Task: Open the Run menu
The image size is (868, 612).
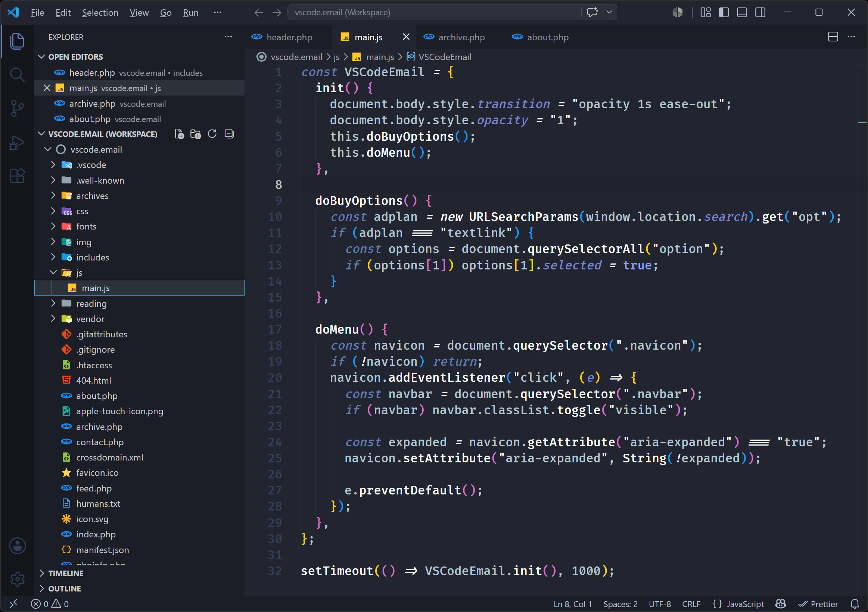Action: [190, 12]
